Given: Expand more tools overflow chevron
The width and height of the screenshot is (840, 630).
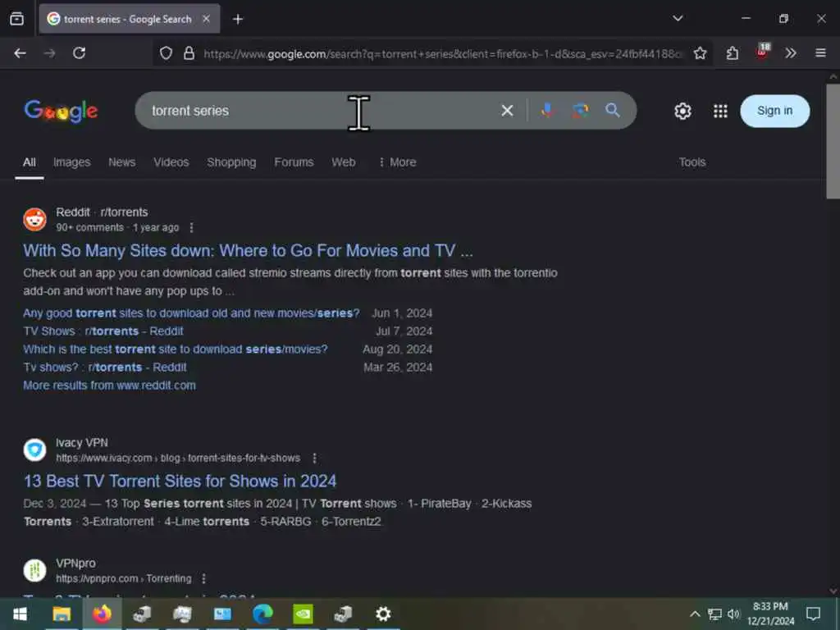Looking at the screenshot, I should (x=791, y=53).
